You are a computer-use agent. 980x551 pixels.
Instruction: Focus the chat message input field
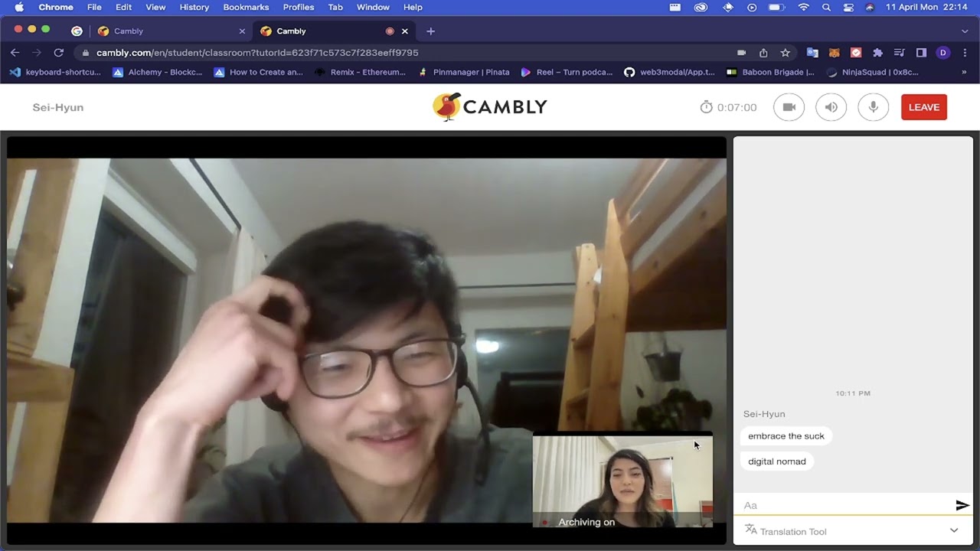pos(846,505)
